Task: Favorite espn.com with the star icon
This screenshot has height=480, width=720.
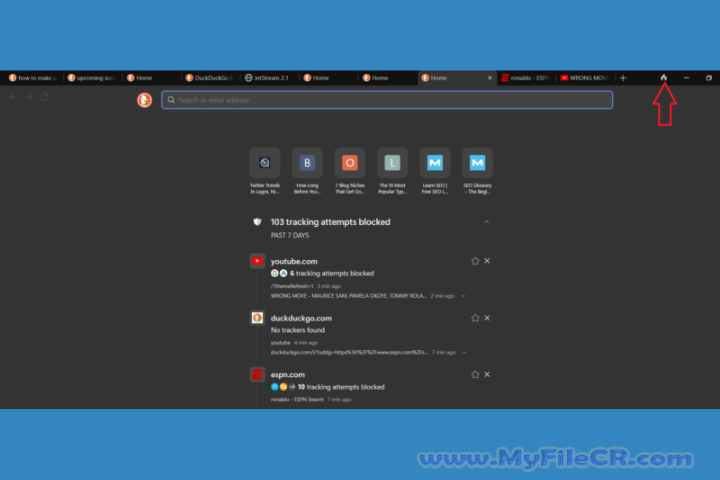Action: point(475,374)
